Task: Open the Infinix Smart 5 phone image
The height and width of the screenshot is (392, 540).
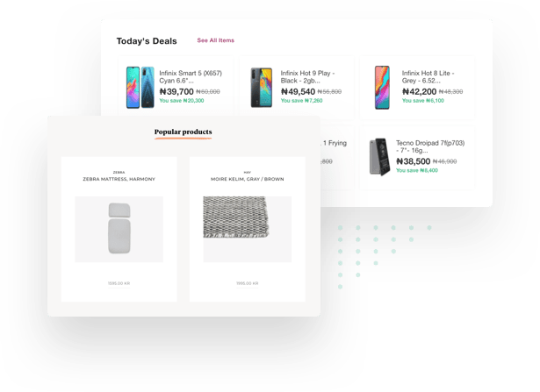Action: (x=140, y=86)
